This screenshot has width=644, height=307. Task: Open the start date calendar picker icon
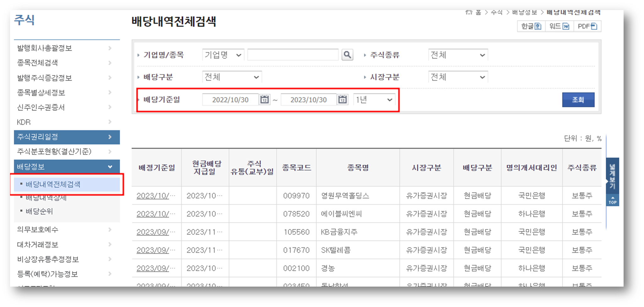[265, 100]
